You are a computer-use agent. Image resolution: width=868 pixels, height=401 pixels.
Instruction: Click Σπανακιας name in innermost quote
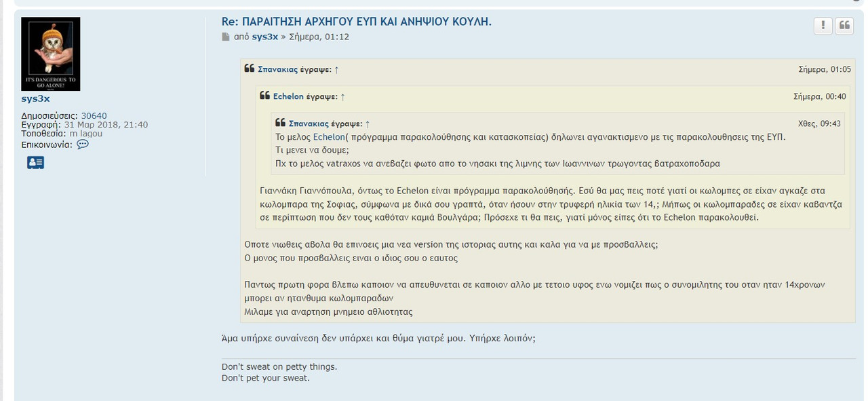point(309,123)
